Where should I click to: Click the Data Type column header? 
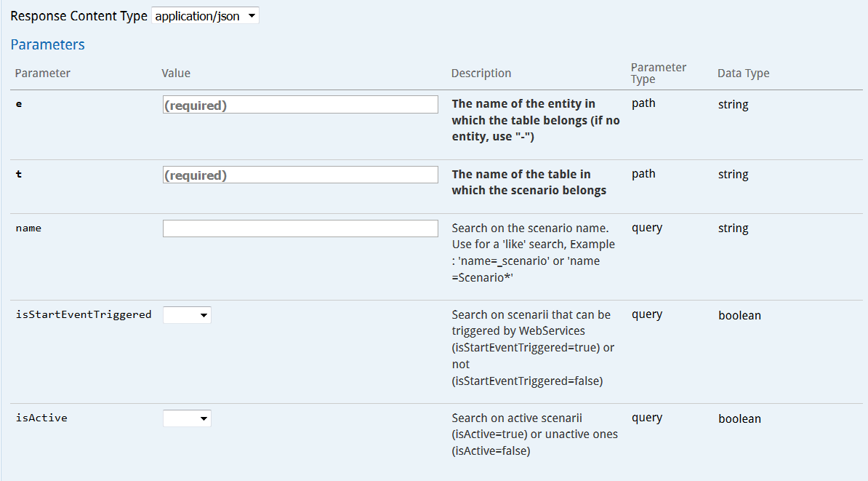pos(743,73)
